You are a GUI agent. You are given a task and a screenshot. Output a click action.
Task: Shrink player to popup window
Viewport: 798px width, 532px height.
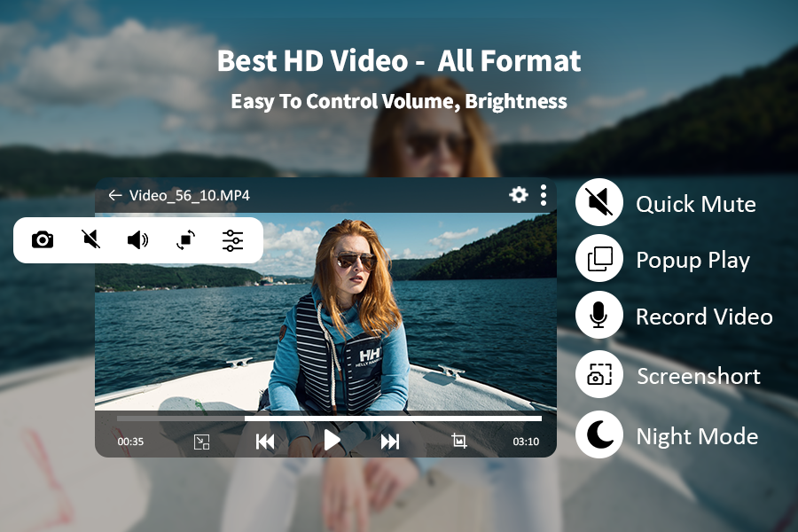pyautogui.click(x=201, y=442)
